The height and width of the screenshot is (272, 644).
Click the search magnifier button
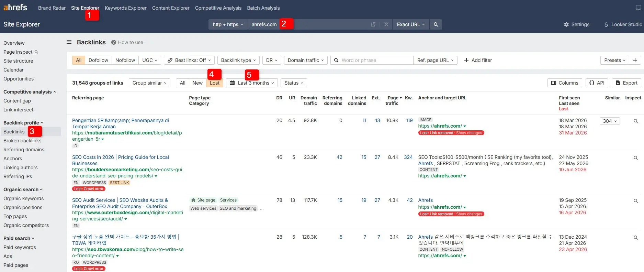tap(436, 24)
